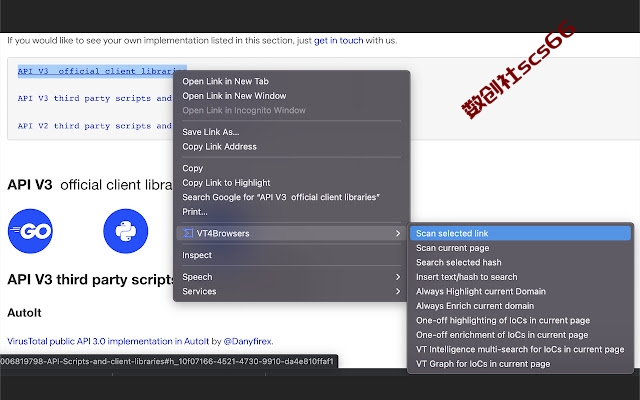Image resolution: width=640 pixels, height=400 pixels.
Task: Click the Python library icon
Action: (x=126, y=231)
